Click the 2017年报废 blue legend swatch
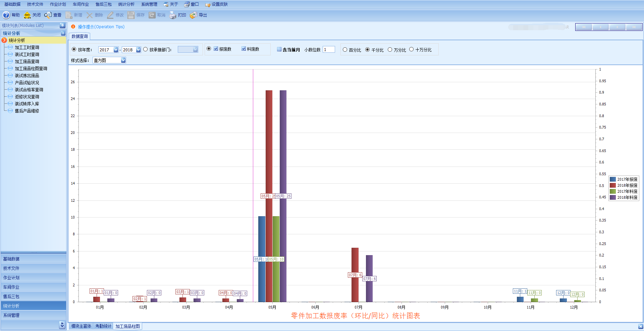 (x=613, y=179)
